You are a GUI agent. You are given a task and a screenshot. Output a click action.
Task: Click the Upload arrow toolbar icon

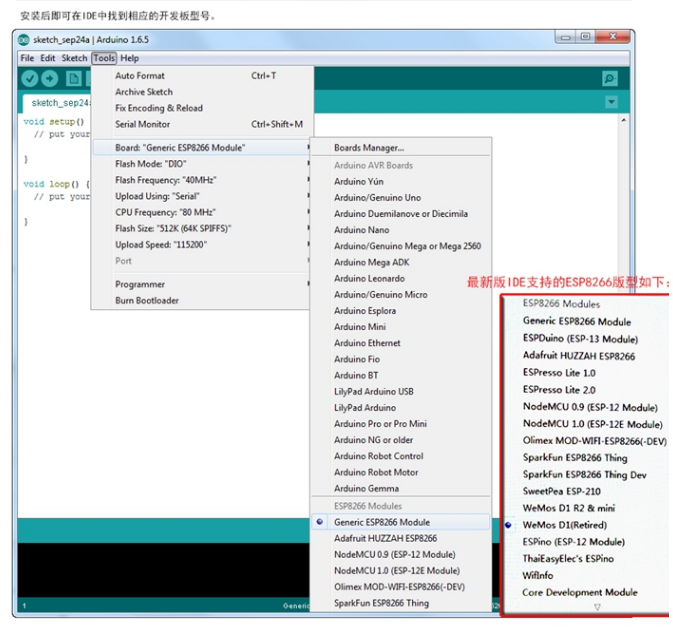tap(50, 79)
